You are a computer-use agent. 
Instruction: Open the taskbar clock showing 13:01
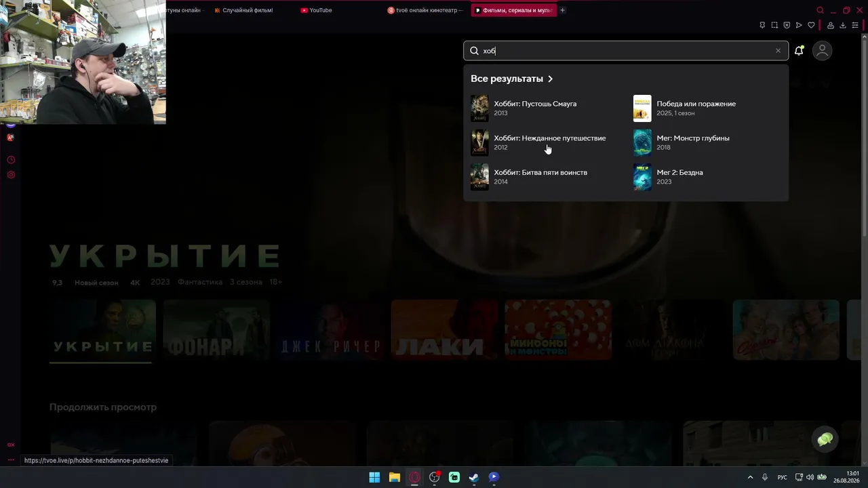846,477
